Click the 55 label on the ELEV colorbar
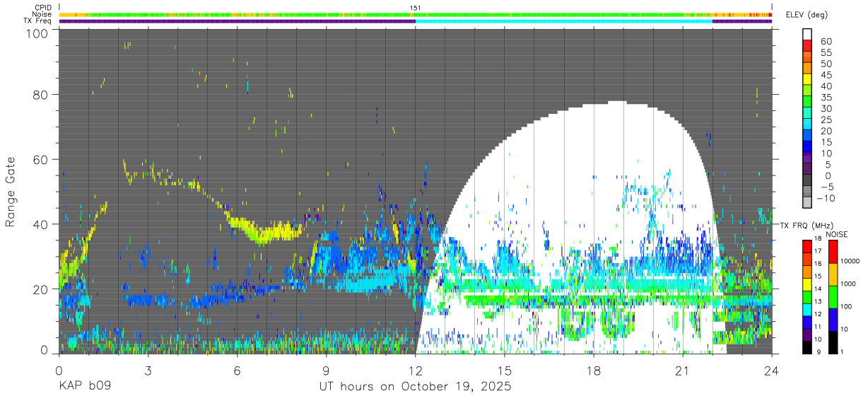The height and width of the screenshot is (401, 868). click(825, 52)
